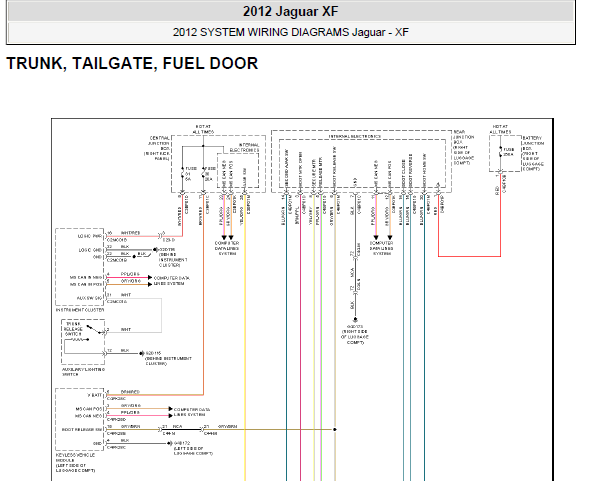Click '(RIGHT SIDE OF LUGGAGE COMPT)' ground note
This screenshot has width=602, height=481.
(355, 337)
